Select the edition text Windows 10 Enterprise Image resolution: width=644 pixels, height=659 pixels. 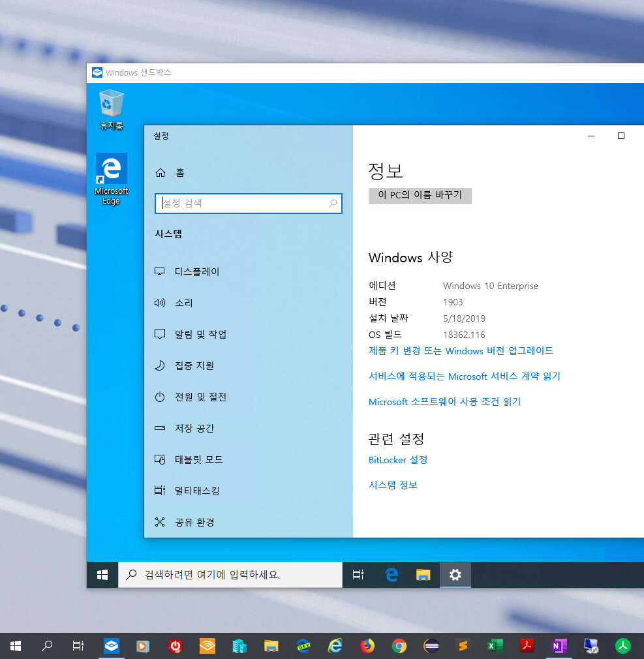[491, 286]
